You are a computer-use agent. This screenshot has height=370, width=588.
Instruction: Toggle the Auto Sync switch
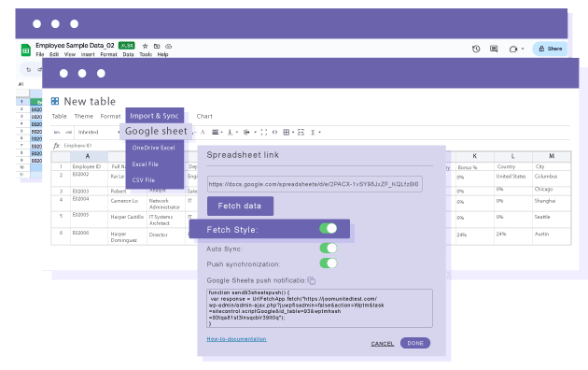coord(329,248)
